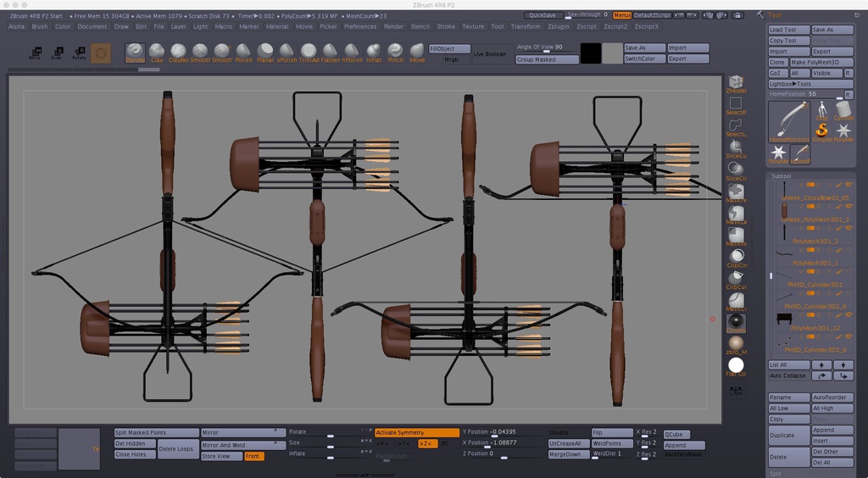Screen dimensions: 868x478
Task: Click the Y Position value slider
Action: click(504, 432)
